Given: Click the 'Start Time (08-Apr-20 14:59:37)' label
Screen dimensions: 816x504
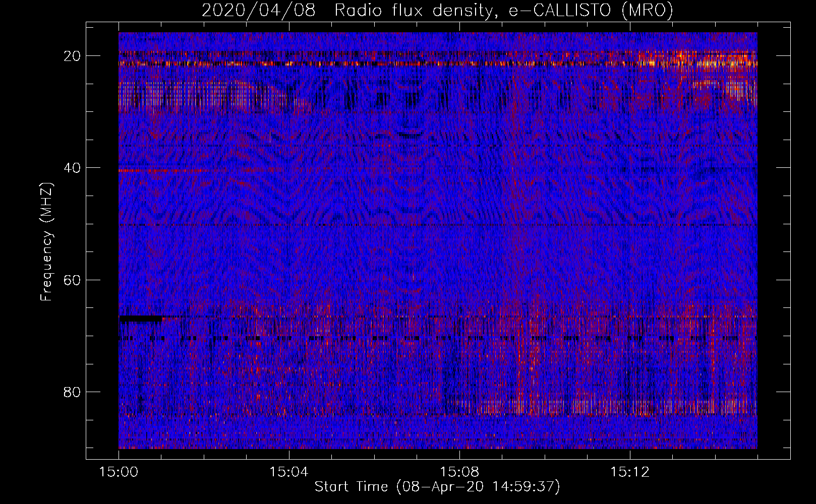Looking at the screenshot, I should (x=437, y=487).
